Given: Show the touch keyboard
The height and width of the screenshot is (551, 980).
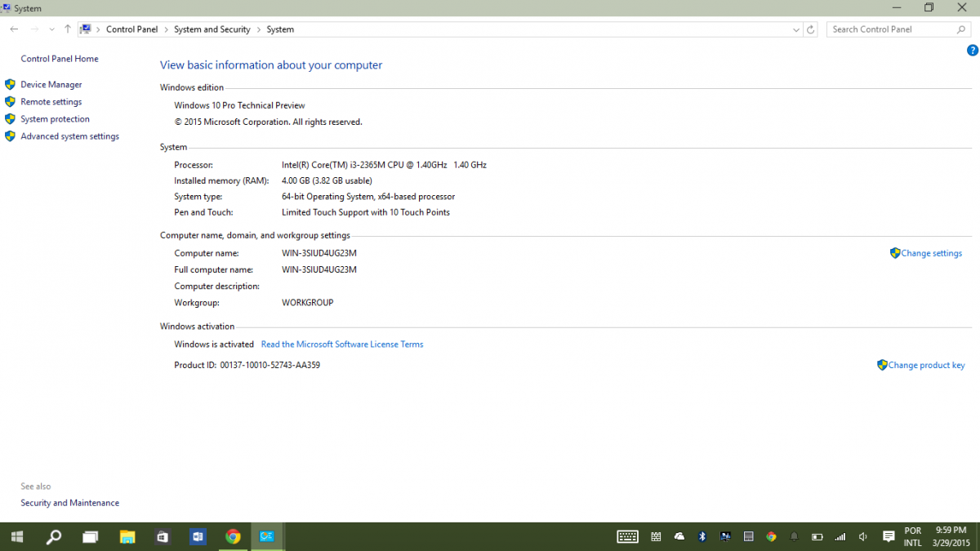Looking at the screenshot, I should tap(628, 536).
